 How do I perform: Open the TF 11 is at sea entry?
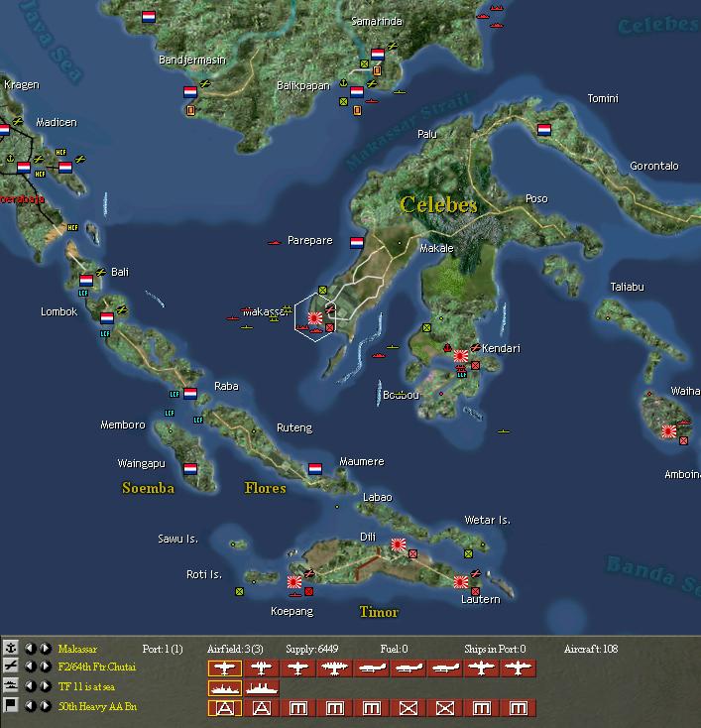tap(86, 686)
